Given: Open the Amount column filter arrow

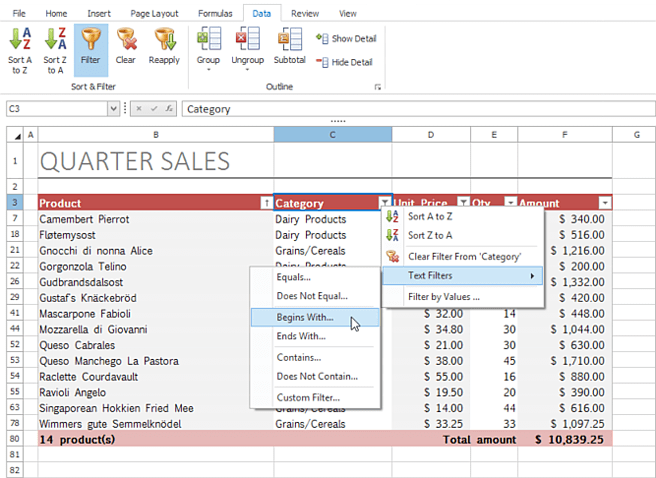Looking at the screenshot, I should (x=605, y=203).
